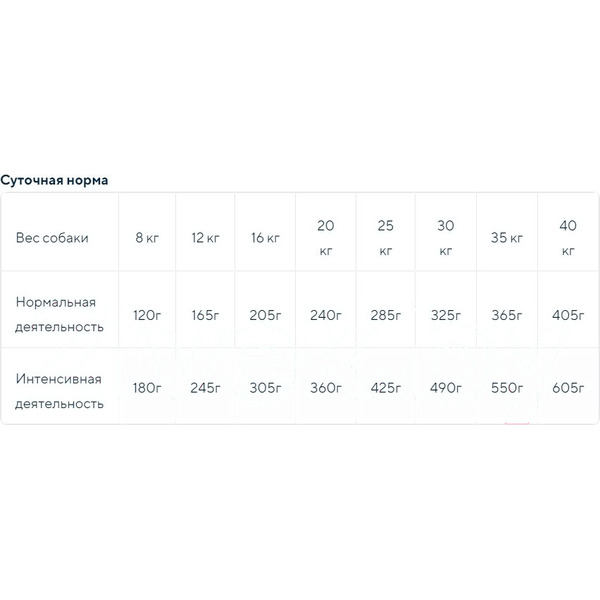Screen dimensions: 600x600
Task: Click the 'Нормальная деятельность' row label
Action: (59, 315)
